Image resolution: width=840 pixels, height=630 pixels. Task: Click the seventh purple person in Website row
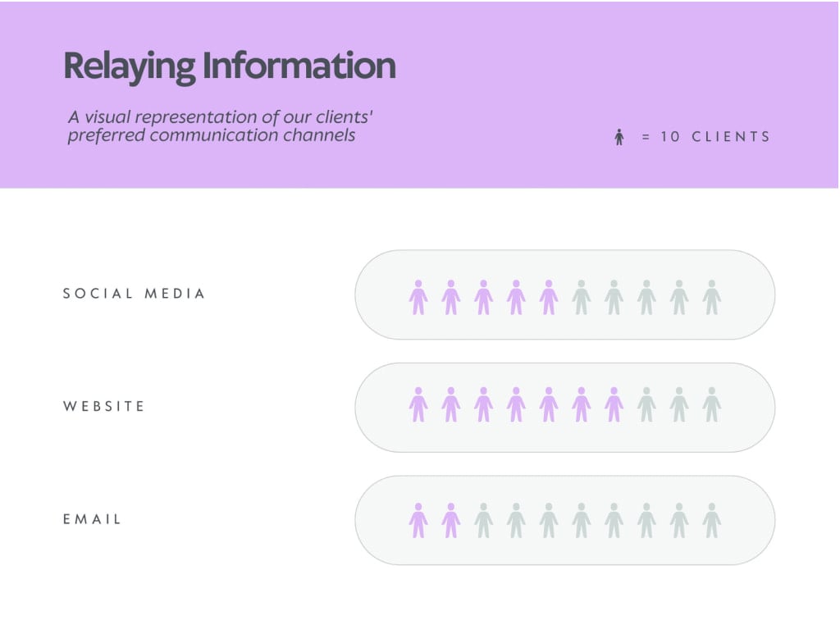[x=614, y=404]
